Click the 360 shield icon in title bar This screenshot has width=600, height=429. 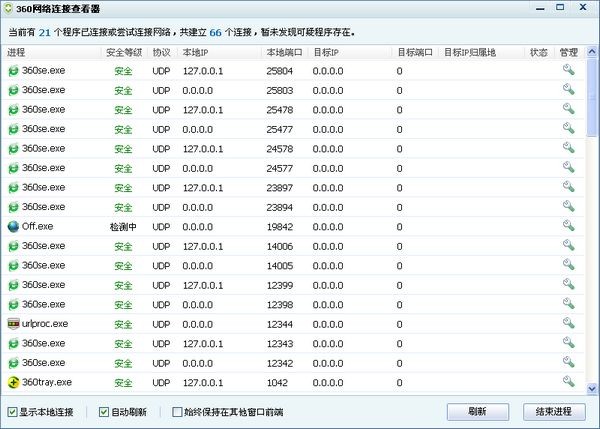pos(9,9)
